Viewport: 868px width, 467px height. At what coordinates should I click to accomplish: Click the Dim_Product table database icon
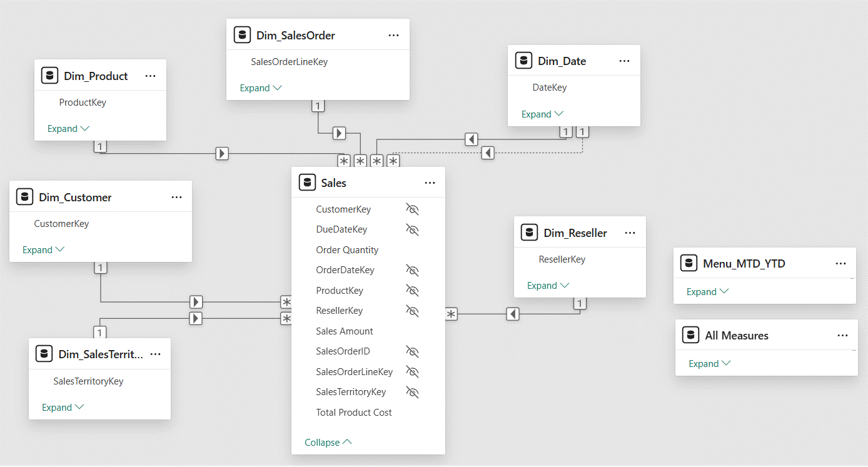coord(49,76)
